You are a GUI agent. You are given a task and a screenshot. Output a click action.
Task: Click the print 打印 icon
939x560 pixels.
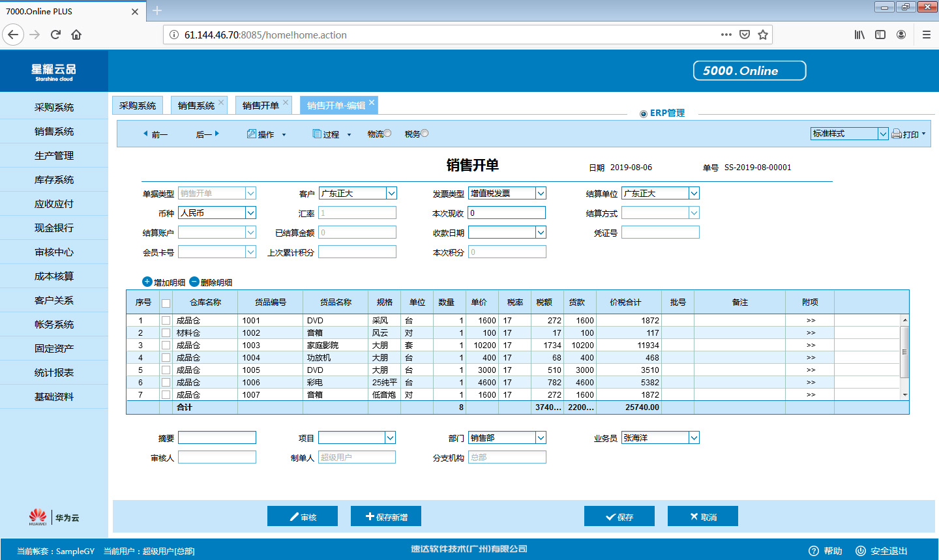point(897,134)
